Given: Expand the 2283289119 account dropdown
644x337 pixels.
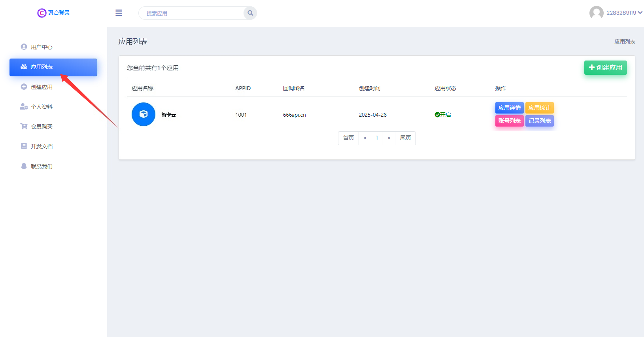Looking at the screenshot, I should 624,13.
